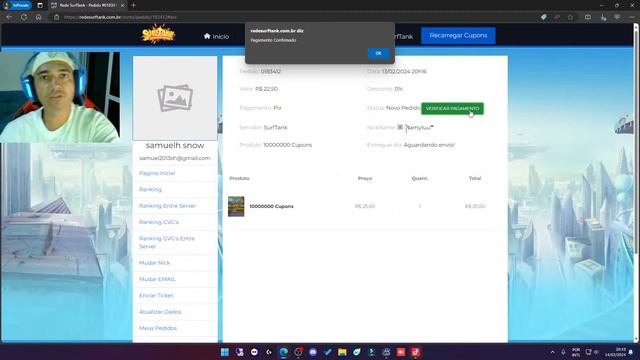This screenshot has height=360, width=640.
Task: Close the Rede SurfTank tab
Action: pyautogui.click(x=122, y=5)
